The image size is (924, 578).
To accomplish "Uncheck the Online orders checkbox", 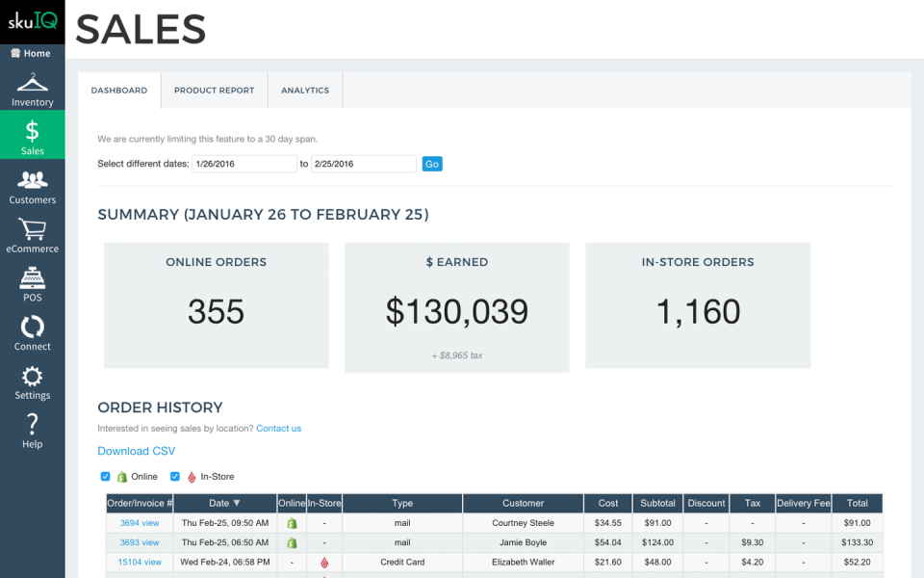I will pyautogui.click(x=106, y=476).
